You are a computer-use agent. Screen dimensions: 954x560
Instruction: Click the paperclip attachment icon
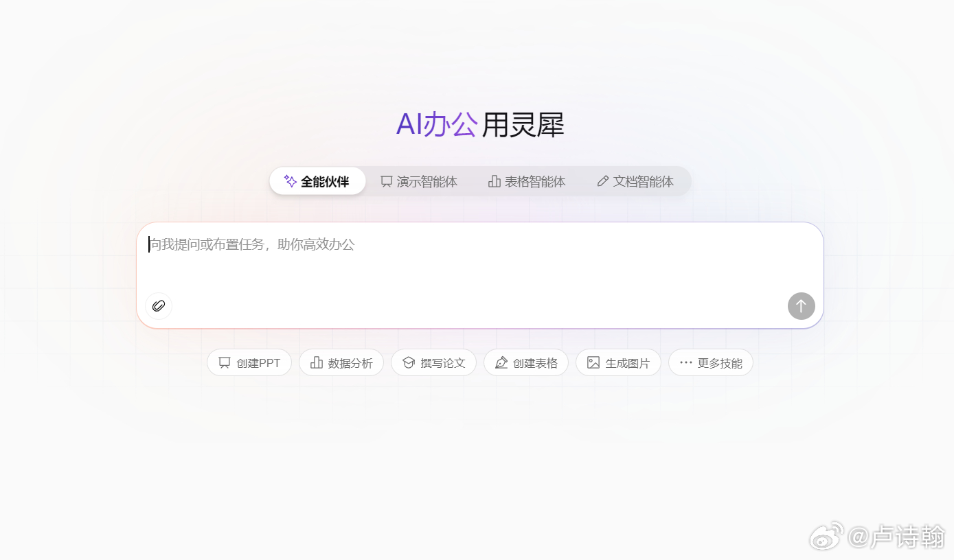coord(159,306)
